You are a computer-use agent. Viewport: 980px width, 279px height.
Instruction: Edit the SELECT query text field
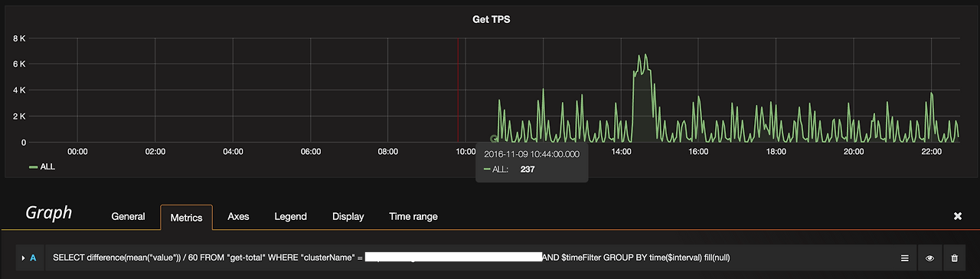(x=470, y=258)
